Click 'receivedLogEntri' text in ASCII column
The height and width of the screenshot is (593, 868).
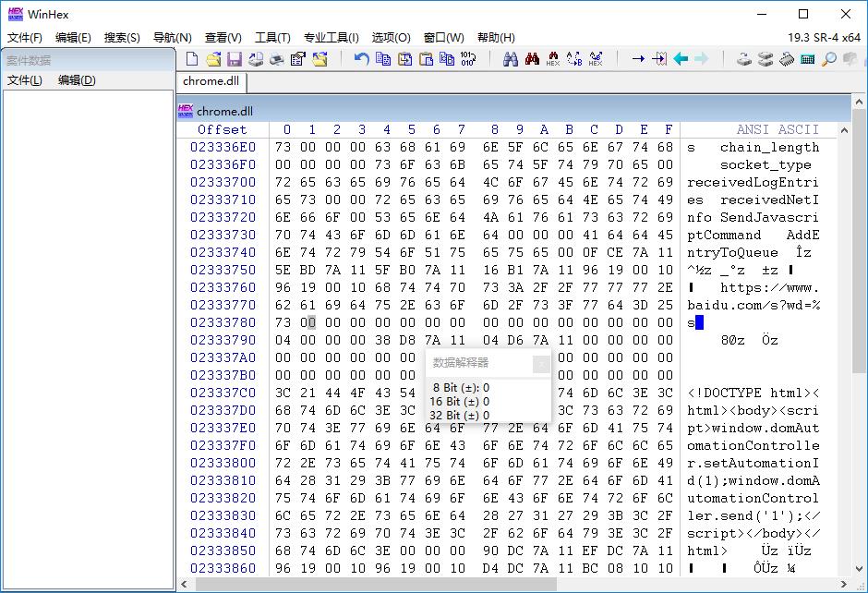(753, 182)
